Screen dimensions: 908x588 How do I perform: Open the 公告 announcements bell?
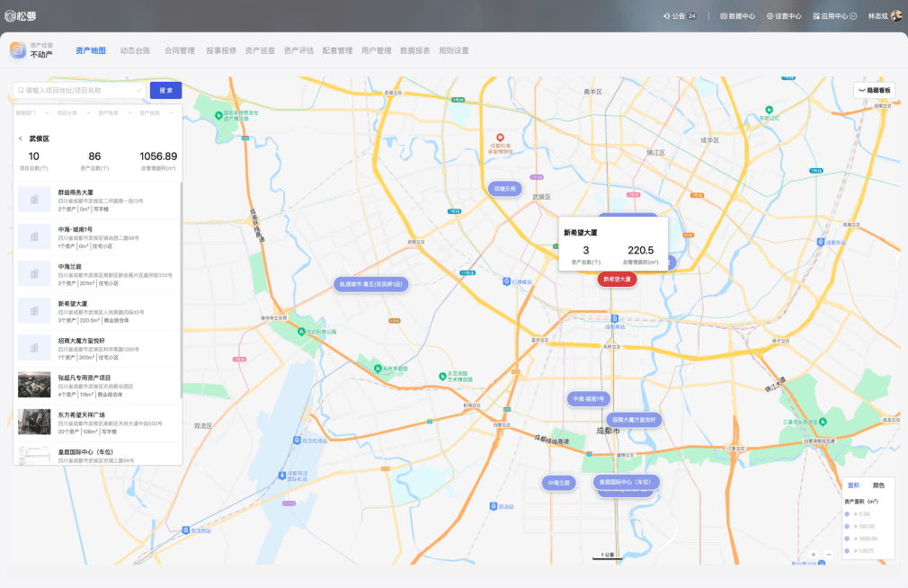pyautogui.click(x=680, y=16)
